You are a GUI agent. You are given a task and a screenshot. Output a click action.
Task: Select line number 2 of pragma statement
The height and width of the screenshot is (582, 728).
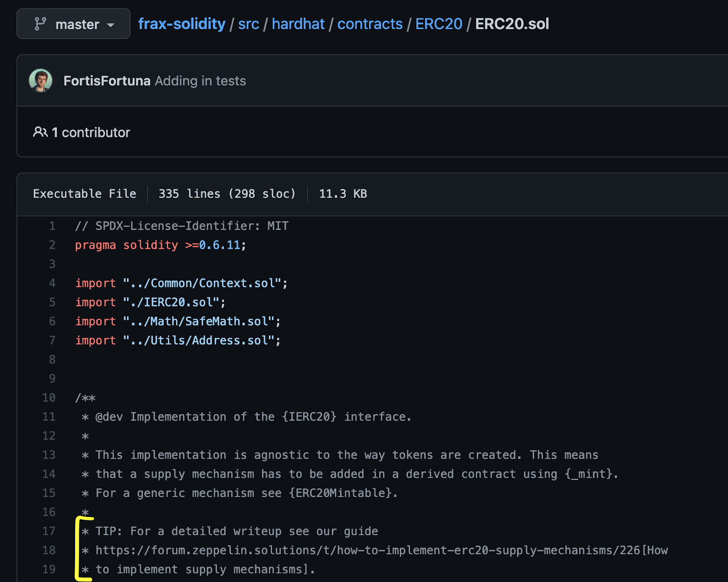click(x=52, y=245)
